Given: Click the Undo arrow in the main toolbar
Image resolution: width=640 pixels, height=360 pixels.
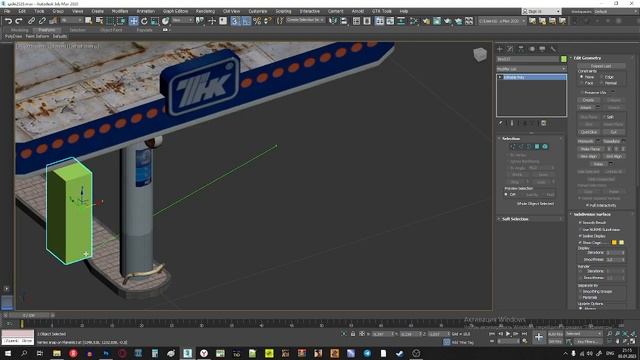Looking at the screenshot, I should coord(8,20).
